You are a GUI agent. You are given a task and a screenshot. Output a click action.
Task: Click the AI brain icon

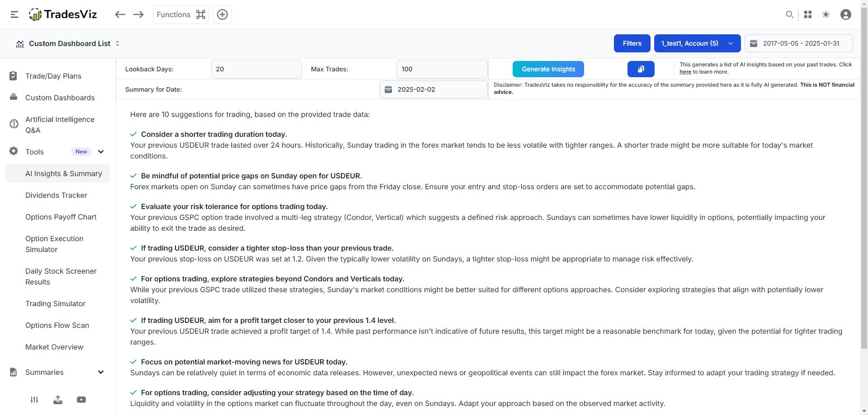point(14,124)
